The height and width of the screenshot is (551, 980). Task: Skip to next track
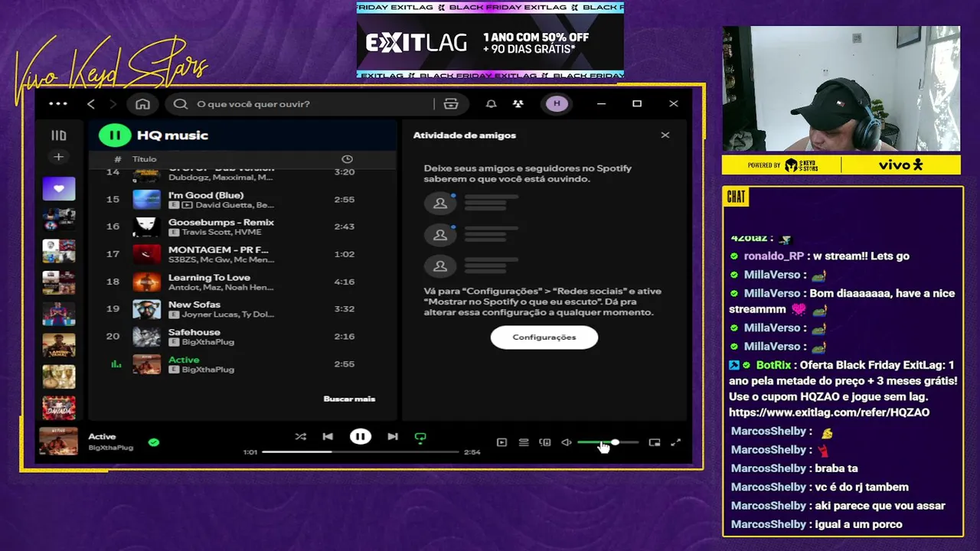[393, 437]
